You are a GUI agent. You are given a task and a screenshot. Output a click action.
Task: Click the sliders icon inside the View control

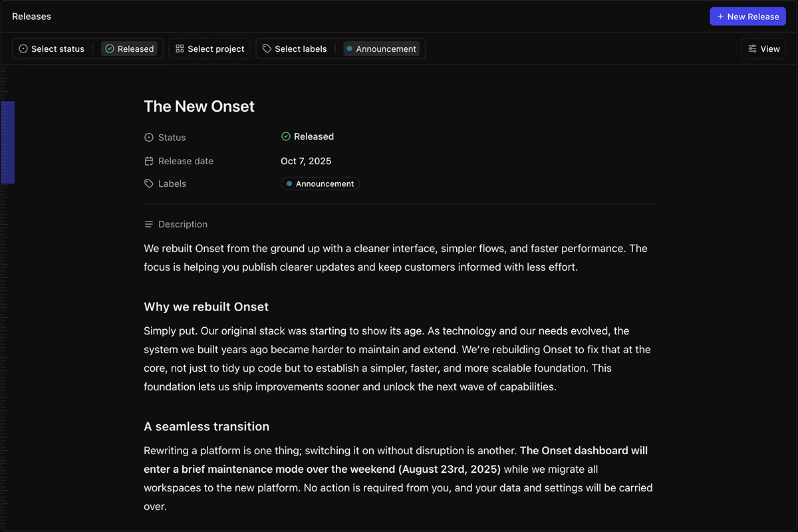752,49
